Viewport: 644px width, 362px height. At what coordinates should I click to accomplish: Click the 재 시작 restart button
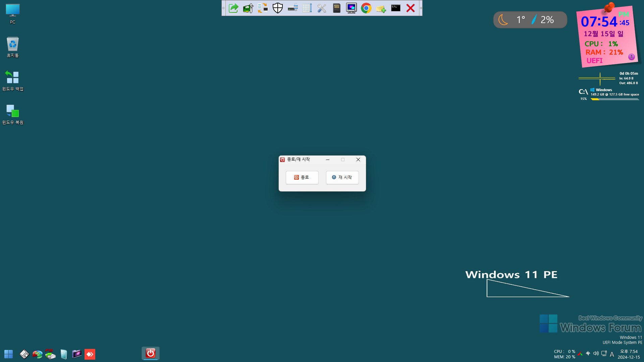(342, 177)
